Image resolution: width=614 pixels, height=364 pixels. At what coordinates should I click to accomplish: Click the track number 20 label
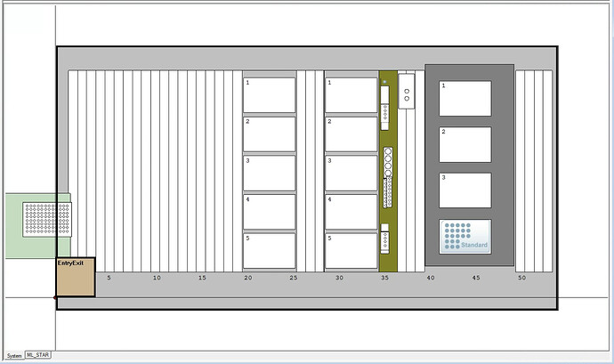click(x=248, y=278)
